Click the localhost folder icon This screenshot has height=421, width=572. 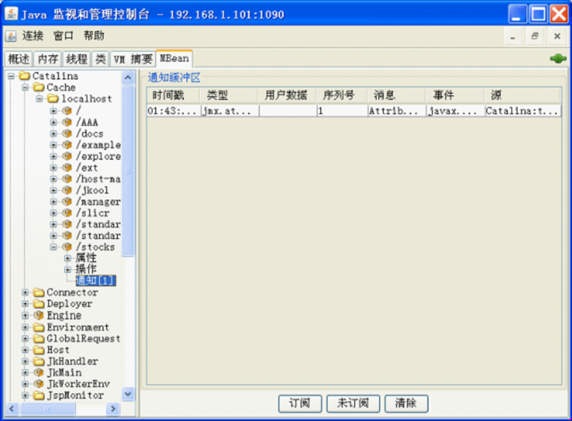(x=53, y=99)
